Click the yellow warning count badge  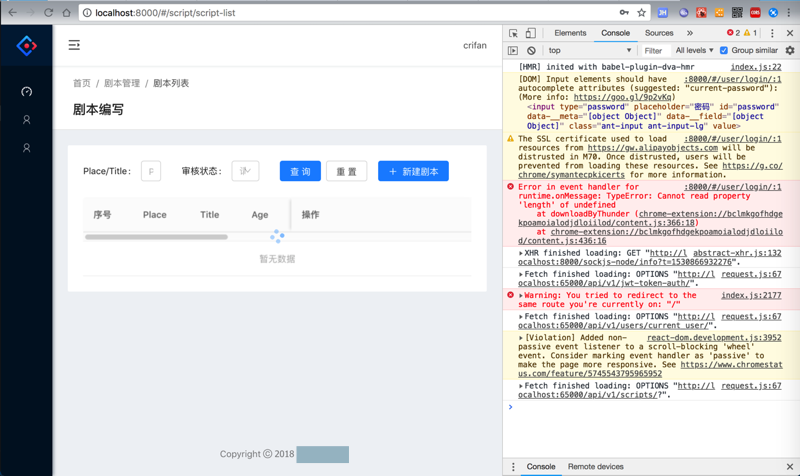[x=750, y=33]
